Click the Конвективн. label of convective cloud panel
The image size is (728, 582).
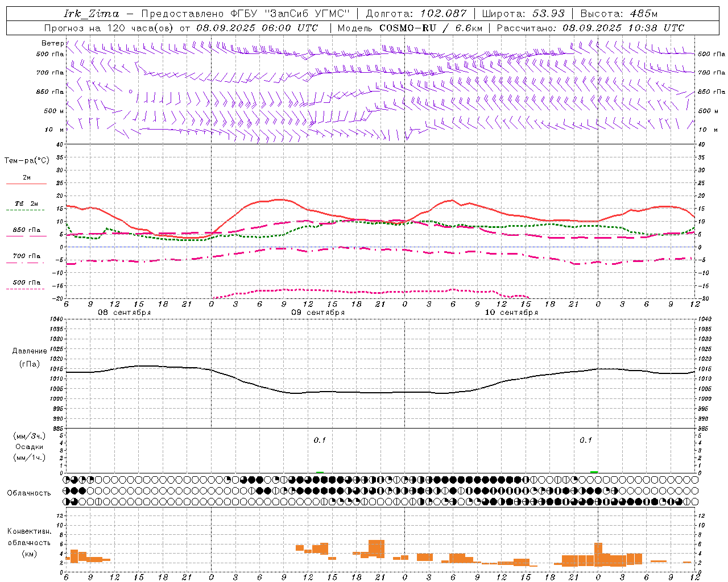[29, 531]
